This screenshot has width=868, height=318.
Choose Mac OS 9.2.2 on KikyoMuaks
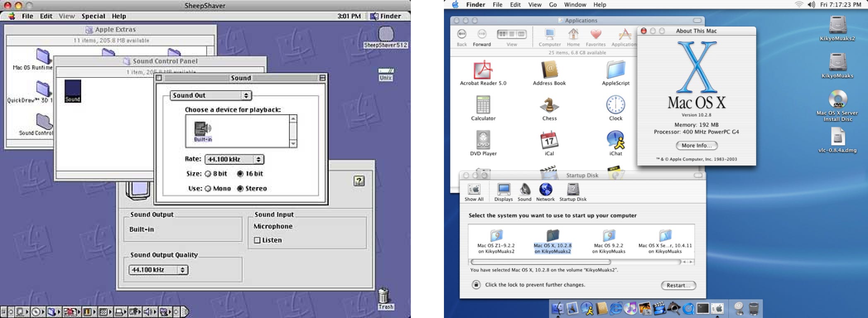609,242
